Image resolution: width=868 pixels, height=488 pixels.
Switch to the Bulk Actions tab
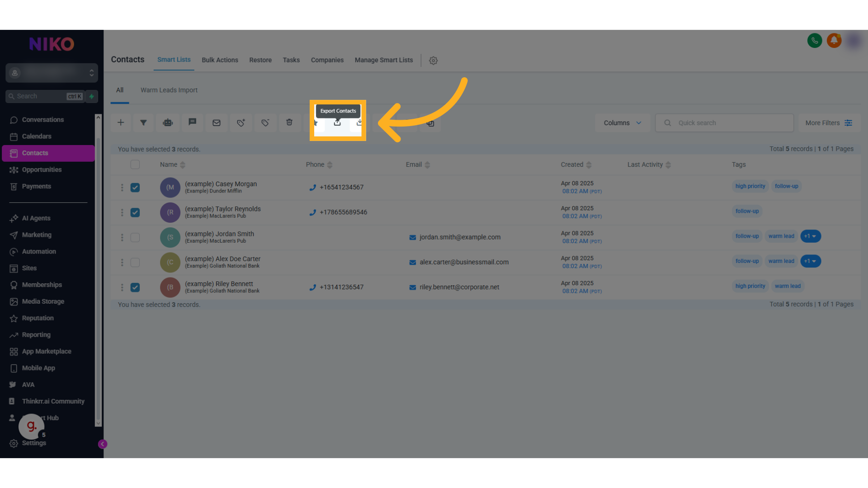pyautogui.click(x=220, y=60)
